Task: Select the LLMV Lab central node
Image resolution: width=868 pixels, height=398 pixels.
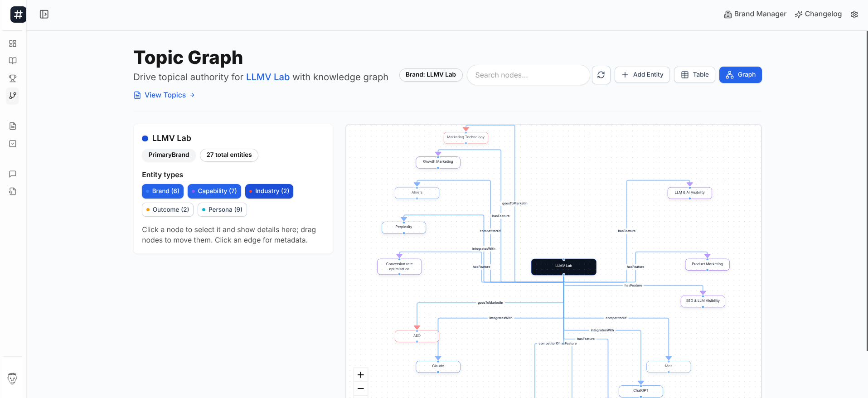Action: tap(564, 267)
